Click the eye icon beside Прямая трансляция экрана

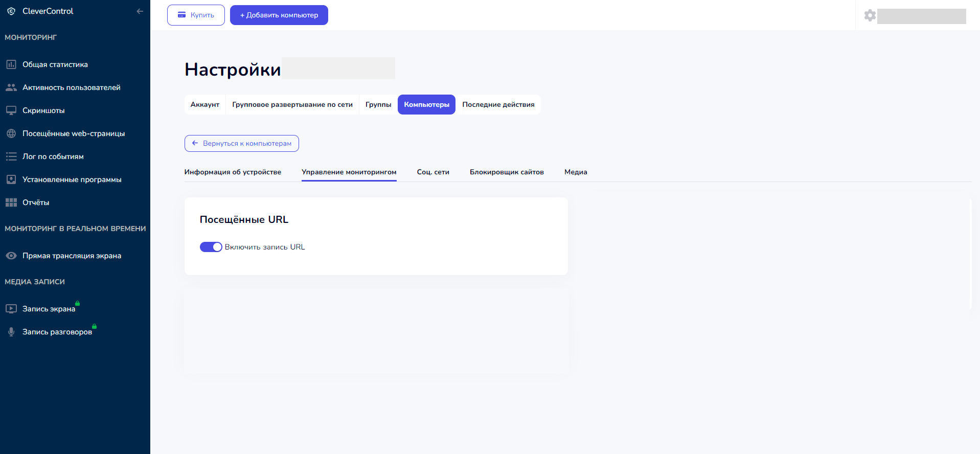point(11,256)
